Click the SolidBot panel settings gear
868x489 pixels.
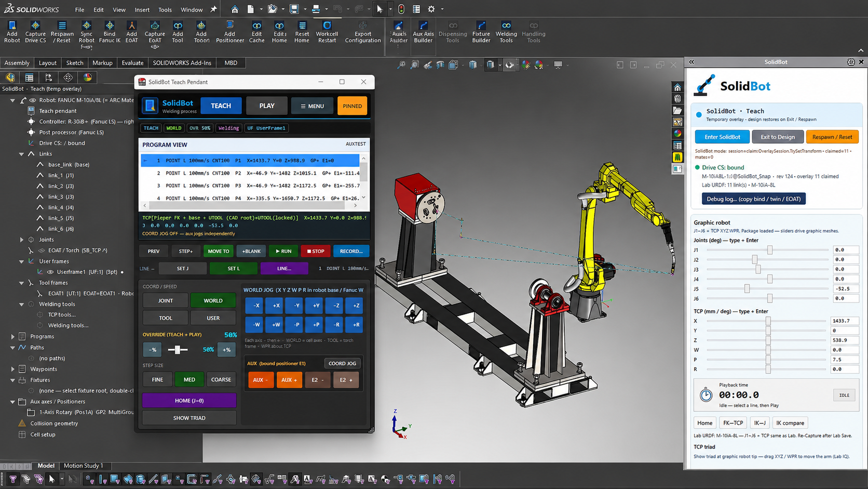851,62
